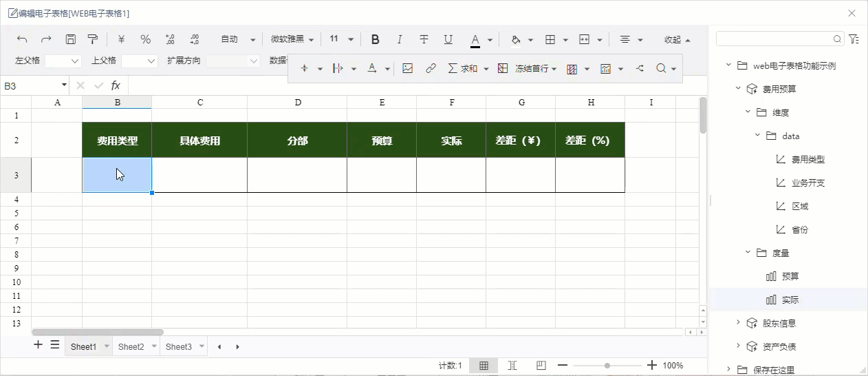This screenshot has width=868, height=376.
Task: Click the 求和 sum button
Action: 463,68
